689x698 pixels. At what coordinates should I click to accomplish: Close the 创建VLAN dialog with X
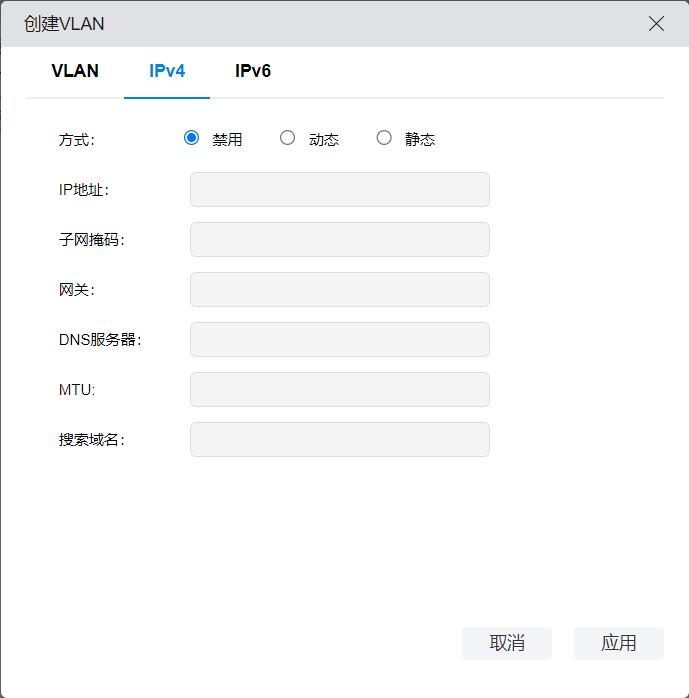[656, 24]
